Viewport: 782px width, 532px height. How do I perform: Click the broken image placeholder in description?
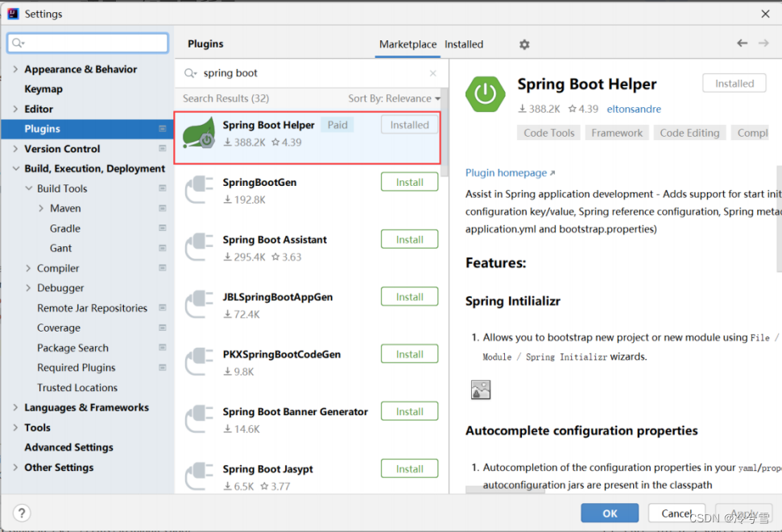click(x=481, y=389)
